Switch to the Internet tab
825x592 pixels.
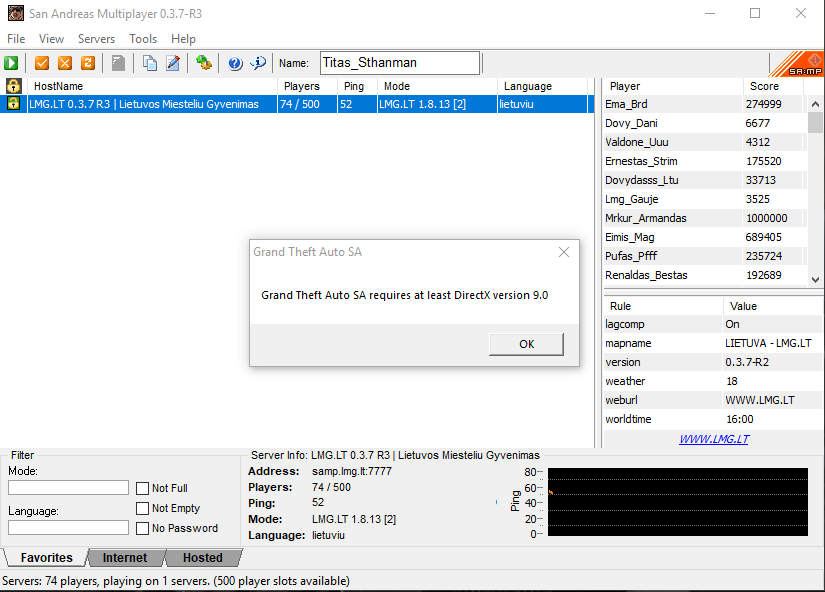[x=125, y=558]
